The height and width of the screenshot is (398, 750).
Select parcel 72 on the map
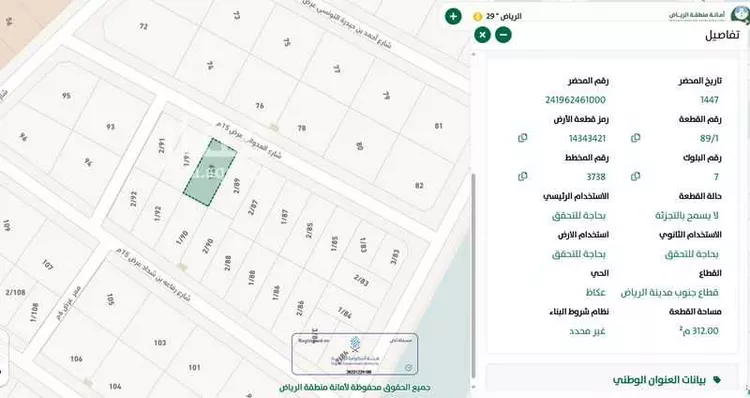tap(143, 27)
